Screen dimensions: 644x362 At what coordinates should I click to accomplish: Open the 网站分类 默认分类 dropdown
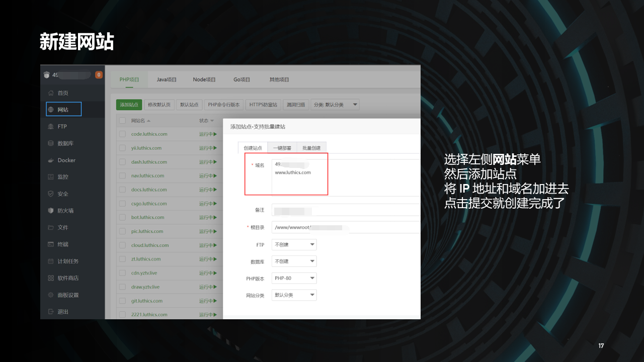tap(294, 295)
